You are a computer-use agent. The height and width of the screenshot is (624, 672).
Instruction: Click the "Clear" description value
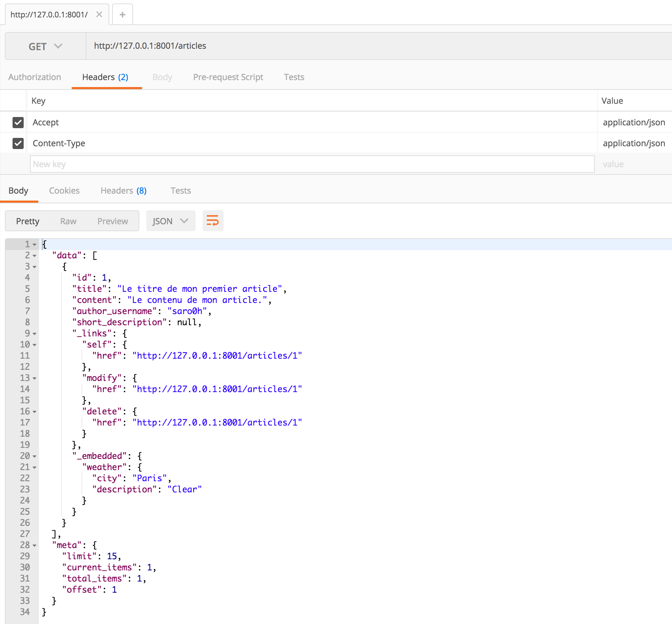tap(185, 489)
